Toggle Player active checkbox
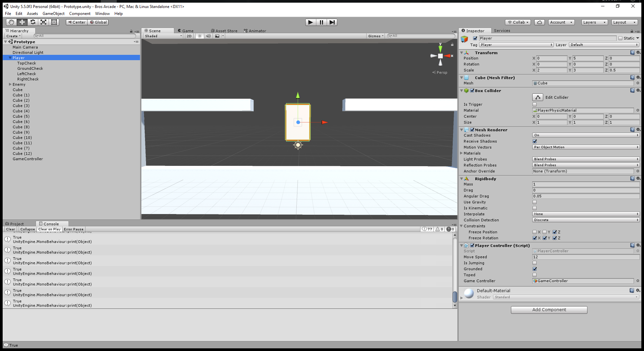The image size is (644, 351). pyautogui.click(x=475, y=38)
